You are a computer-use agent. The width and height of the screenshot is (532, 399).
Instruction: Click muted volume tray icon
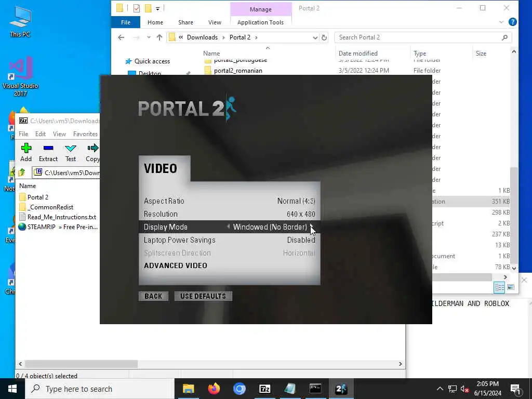[x=464, y=389]
